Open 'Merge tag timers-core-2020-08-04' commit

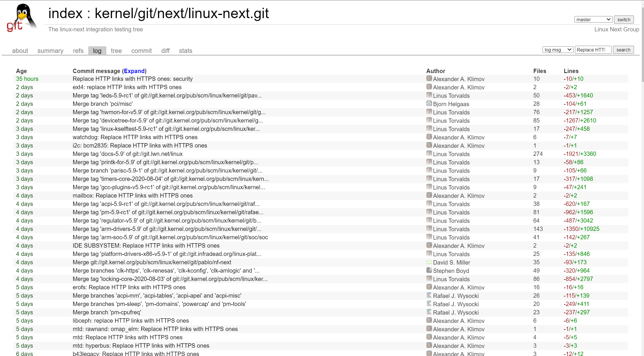tap(171, 179)
